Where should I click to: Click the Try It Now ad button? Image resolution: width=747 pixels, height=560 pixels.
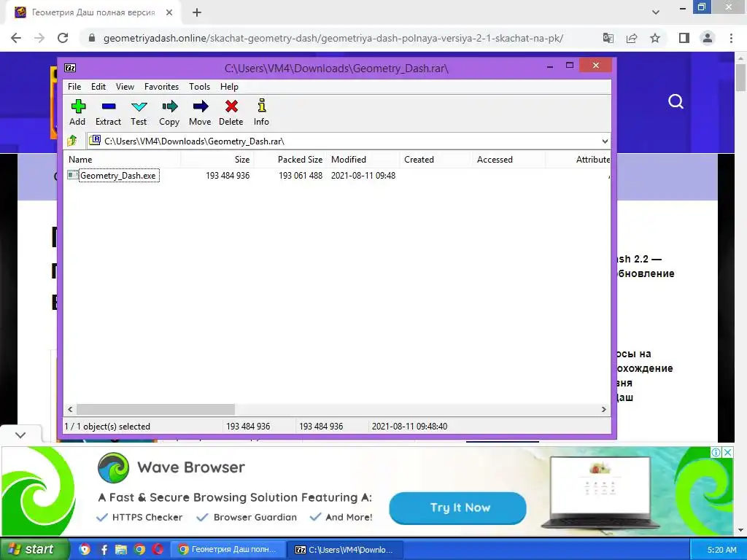(x=458, y=507)
